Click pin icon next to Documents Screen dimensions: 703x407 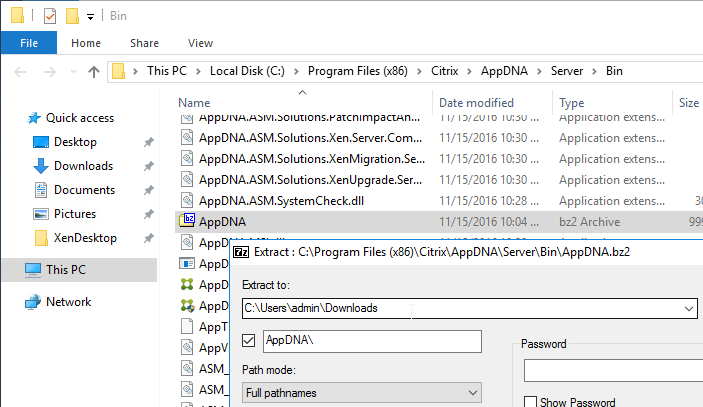click(148, 191)
